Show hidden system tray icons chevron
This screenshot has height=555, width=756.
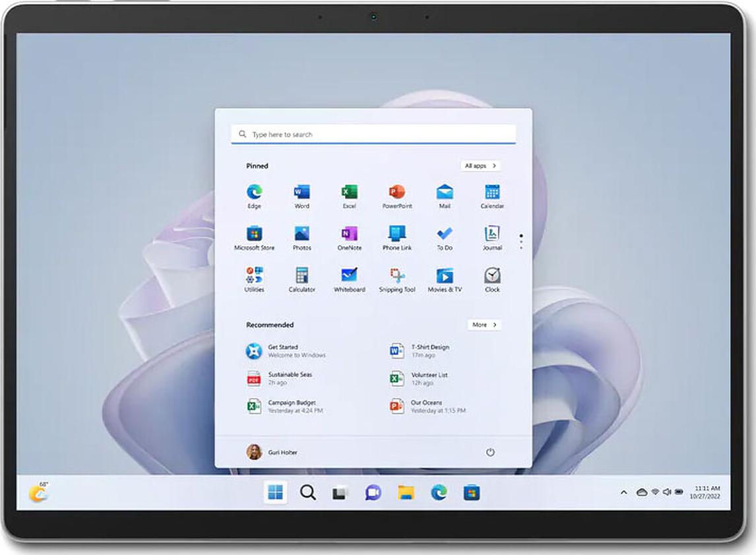coord(623,492)
